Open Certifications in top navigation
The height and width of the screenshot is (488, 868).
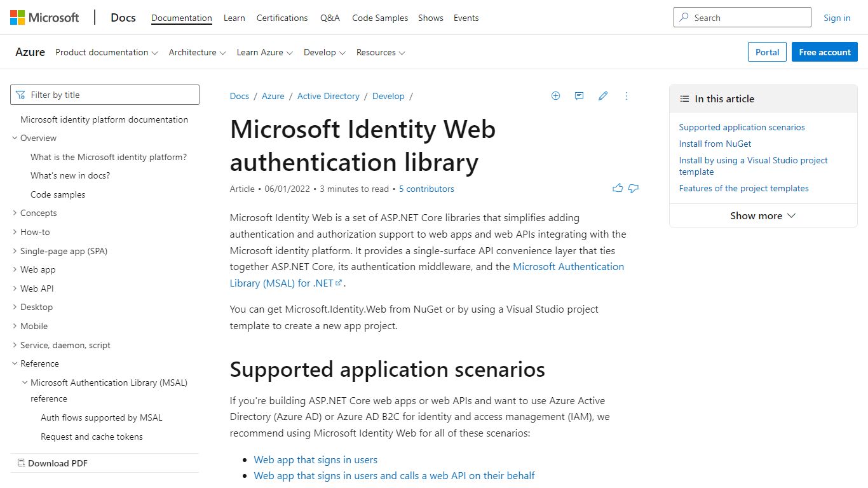pyautogui.click(x=282, y=18)
